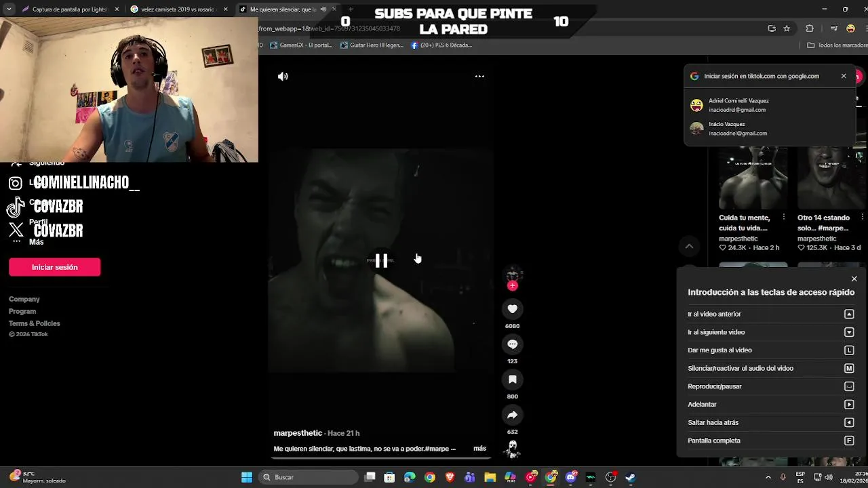Expand the caption with the 'más' link
Screen dimensions: 868x488
click(x=479, y=449)
